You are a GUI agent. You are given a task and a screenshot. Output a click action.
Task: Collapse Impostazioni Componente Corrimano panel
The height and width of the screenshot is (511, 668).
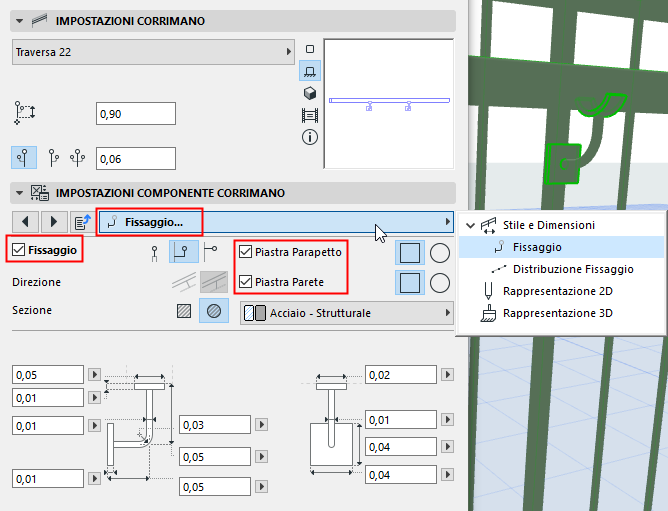click(19, 193)
